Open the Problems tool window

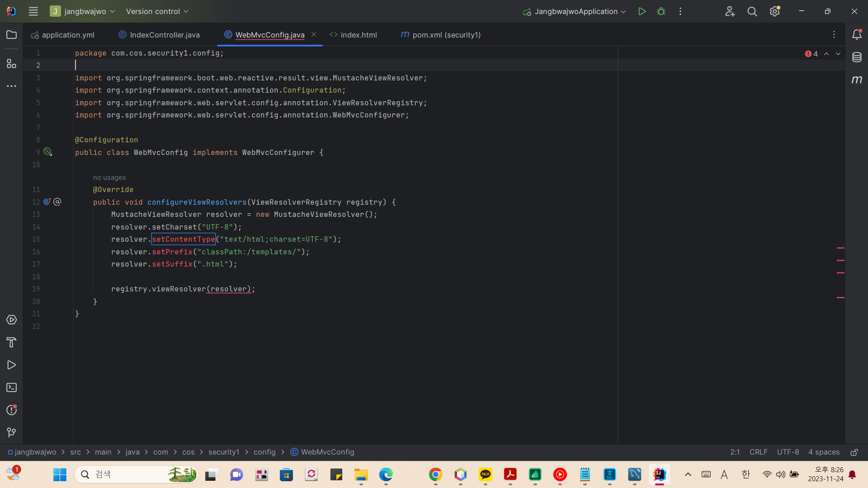tap(12, 410)
